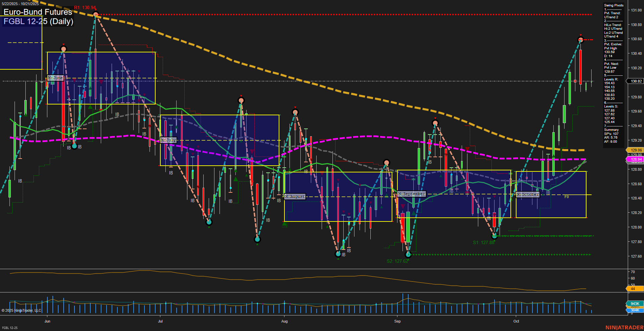Select the pivot high dot near October top
This screenshot has width=644, height=331.
point(580,40)
